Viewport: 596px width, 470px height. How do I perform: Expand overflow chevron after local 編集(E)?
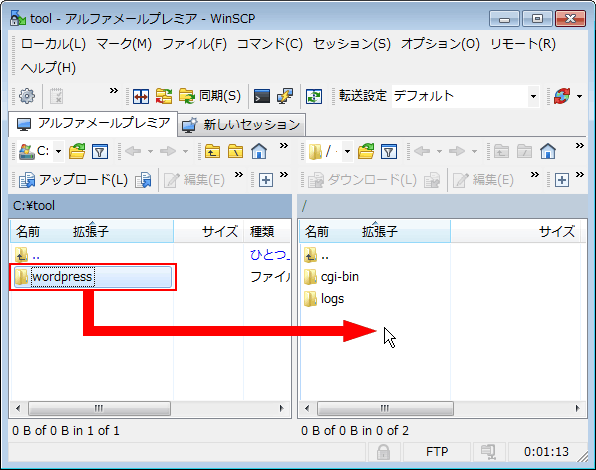238,175
